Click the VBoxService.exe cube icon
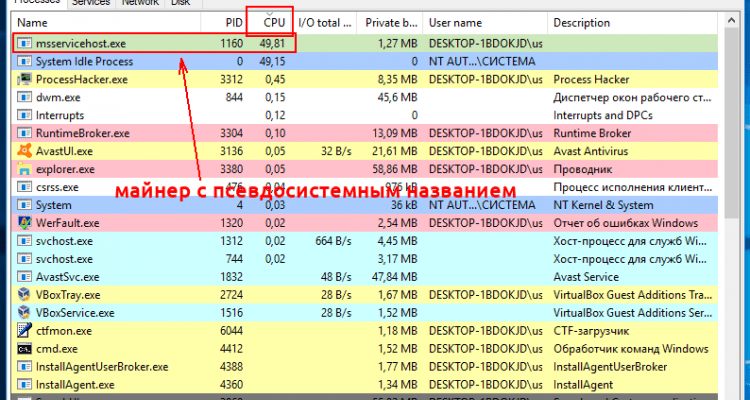Viewport: 750px width, 400px height. pos(24,312)
